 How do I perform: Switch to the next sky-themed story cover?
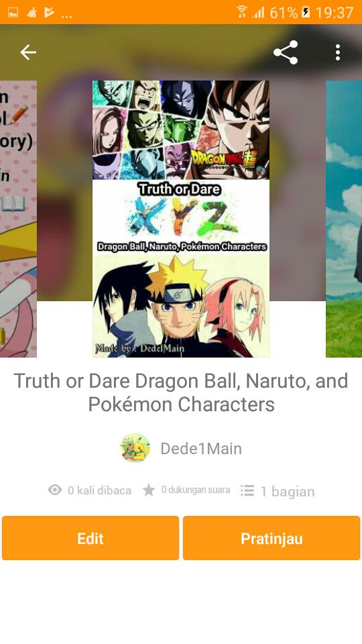click(x=344, y=219)
